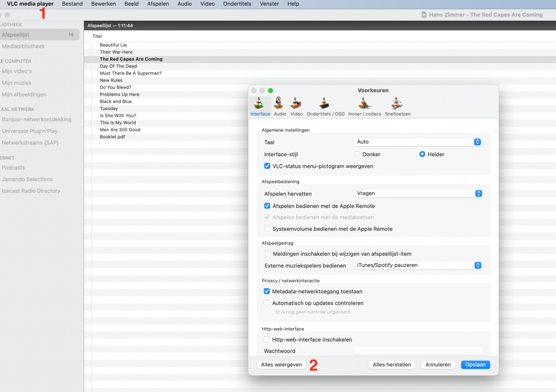Uncheck VLC-status menu-pictogram weergeven
The height and width of the screenshot is (392, 556).
267,166
